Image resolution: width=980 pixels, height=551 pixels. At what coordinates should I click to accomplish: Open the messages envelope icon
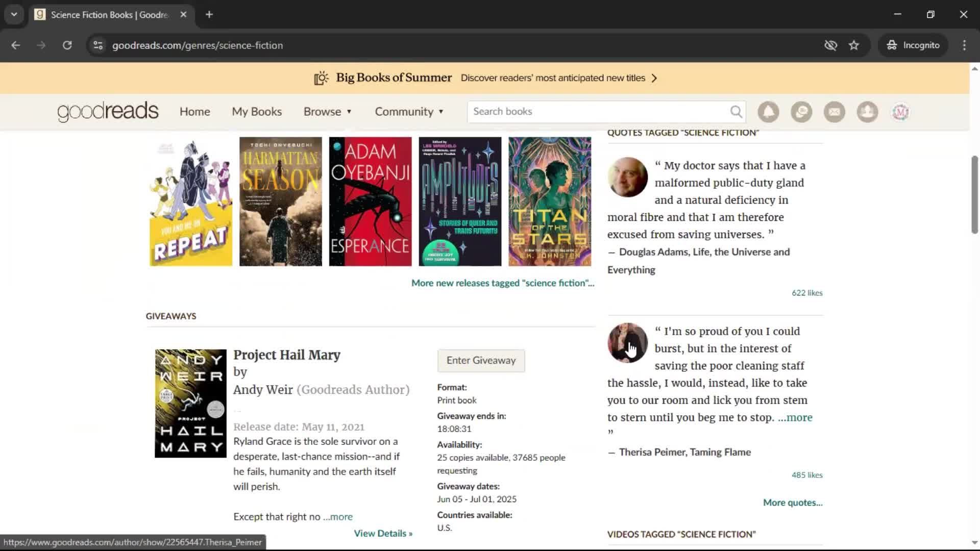tap(835, 112)
